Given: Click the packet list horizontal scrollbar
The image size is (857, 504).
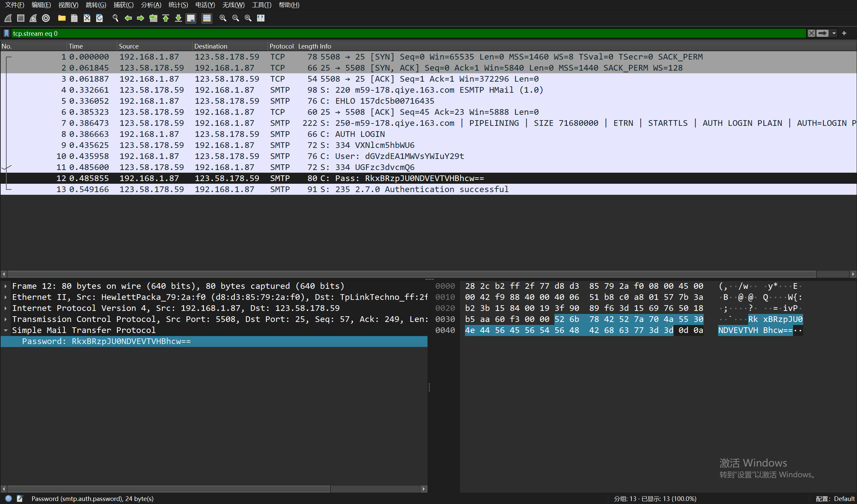Looking at the screenshot, I should (408, 274).
